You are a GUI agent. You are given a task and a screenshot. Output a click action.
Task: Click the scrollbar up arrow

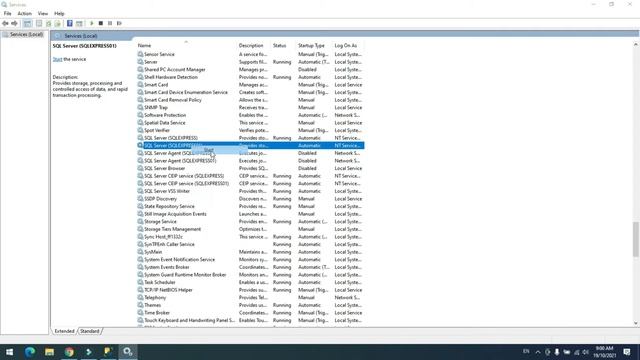[x=636, y=44]
